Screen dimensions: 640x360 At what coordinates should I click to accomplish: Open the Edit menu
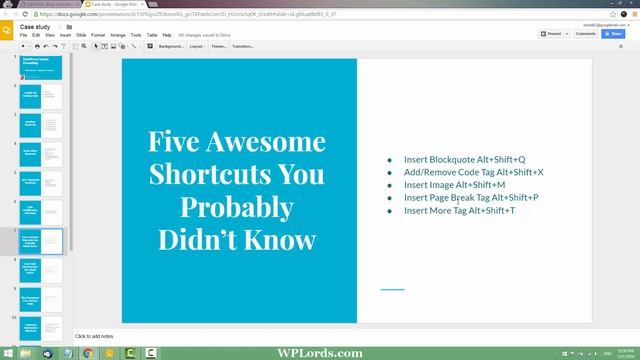coord(36,36)
